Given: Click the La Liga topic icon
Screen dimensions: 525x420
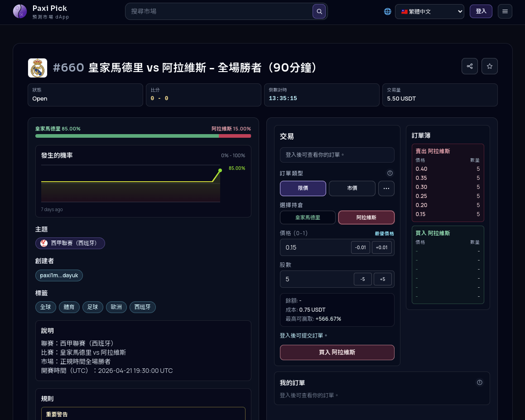Looking at the screenshot, I should (x=44, y=243).
